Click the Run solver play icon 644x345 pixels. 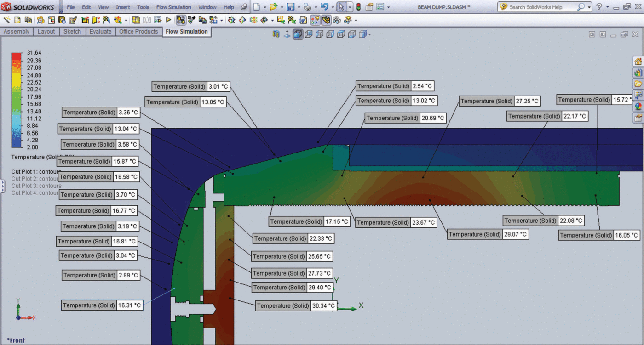(x=168, y=20)
